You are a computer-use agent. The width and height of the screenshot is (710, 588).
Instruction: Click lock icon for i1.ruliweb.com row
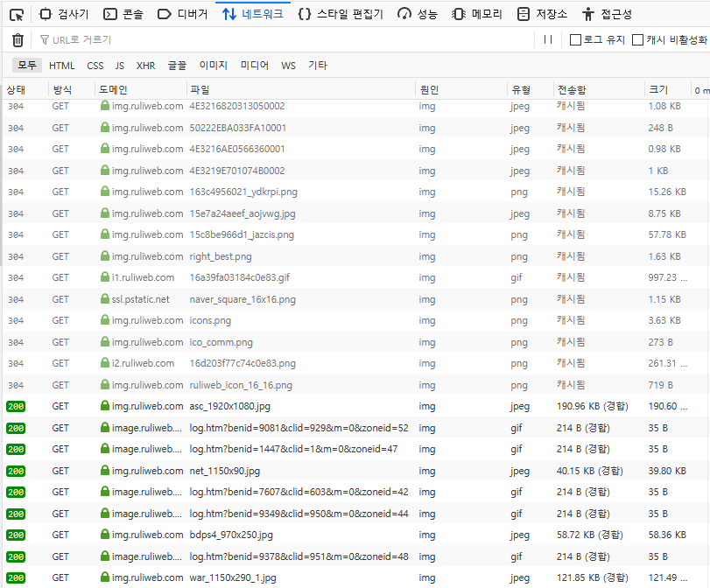pos(105,277)
